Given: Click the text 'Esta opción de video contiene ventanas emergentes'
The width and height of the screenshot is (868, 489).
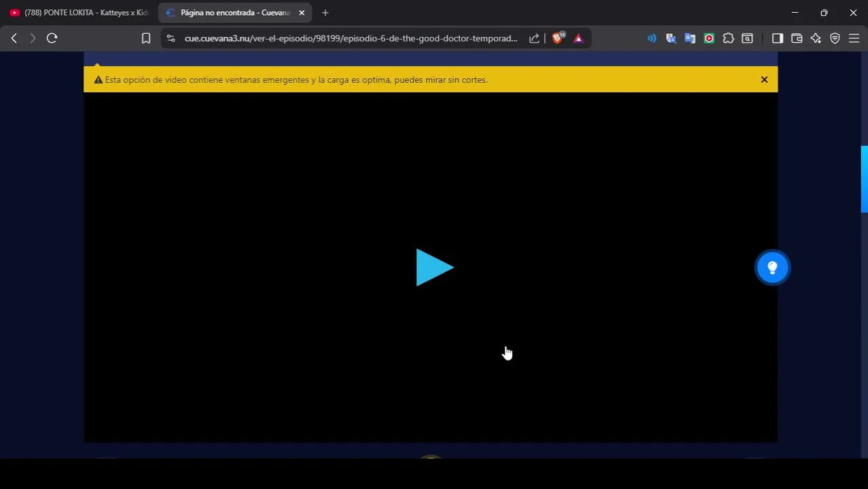Looking at the screenshot, I should [207, 80].
